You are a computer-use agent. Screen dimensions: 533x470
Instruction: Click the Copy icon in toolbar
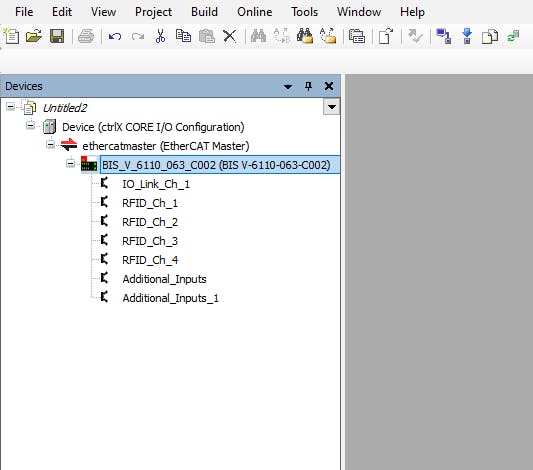pyautogui.click(x=183, y=36)
